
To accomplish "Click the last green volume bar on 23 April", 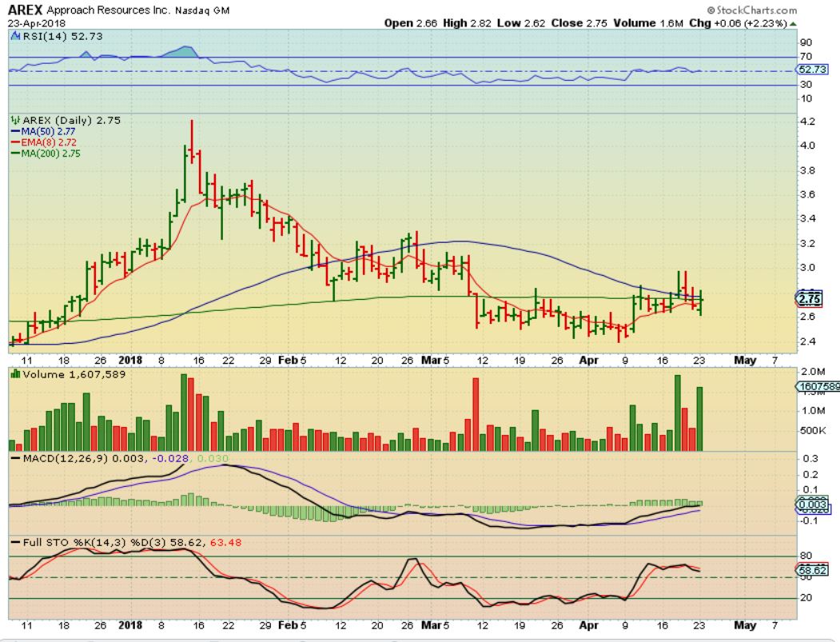I will [699, 418].
